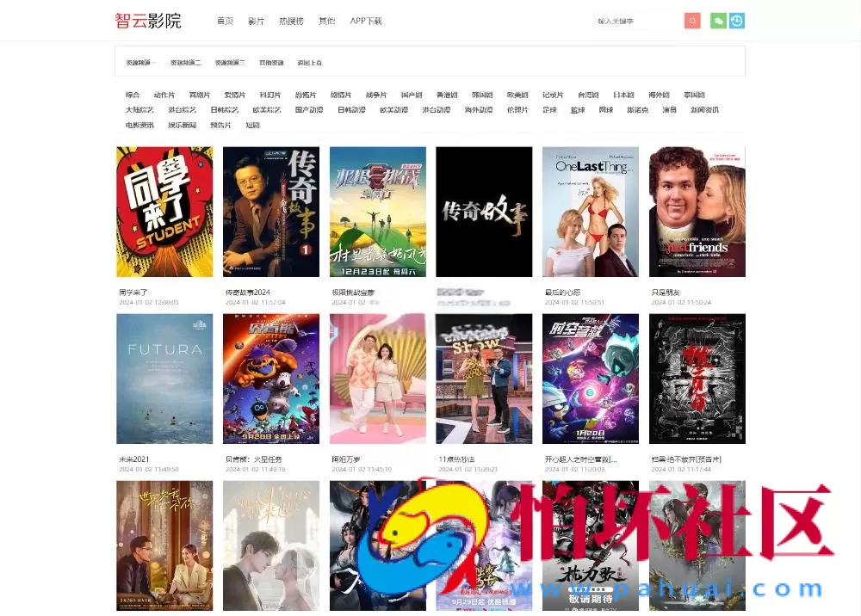Select the 国产动漫 category
861x616 pixels.
pos(307,110)
